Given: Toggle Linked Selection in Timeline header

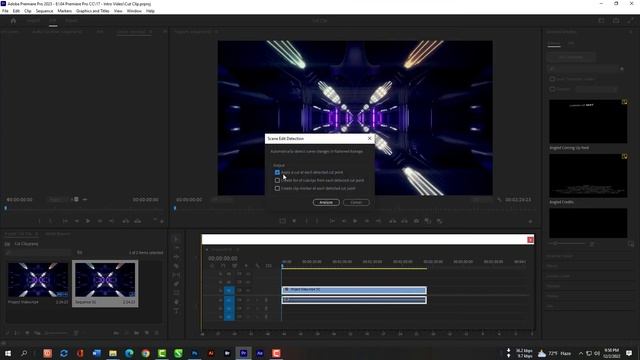Looking at the screenshot, I should point(234,266).
